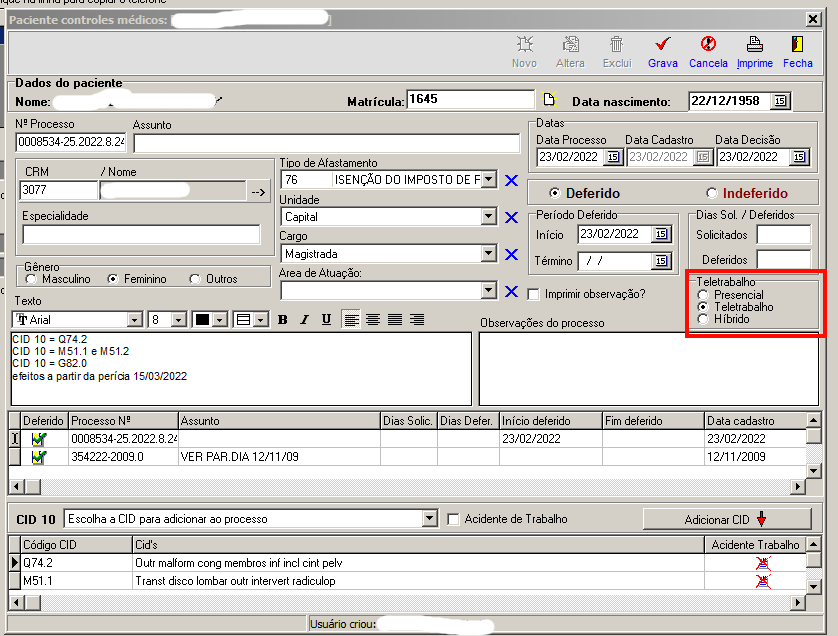This screenshot has width=838, height=636.
Task: Click the Grava save icon
Action: pyautogui.click(x=662, y=45)
